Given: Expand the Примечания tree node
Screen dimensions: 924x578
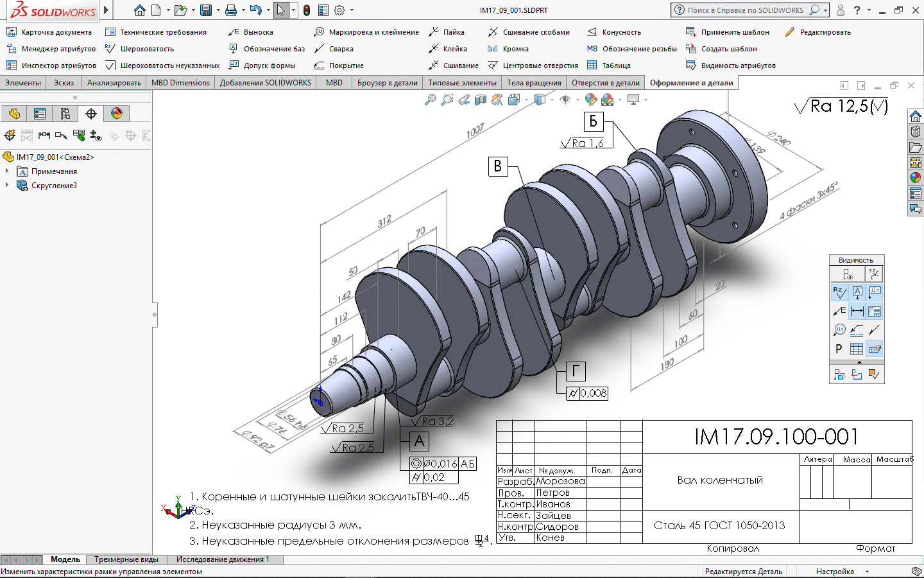Looking at the screenshot, I should click(x=7, y=171).
